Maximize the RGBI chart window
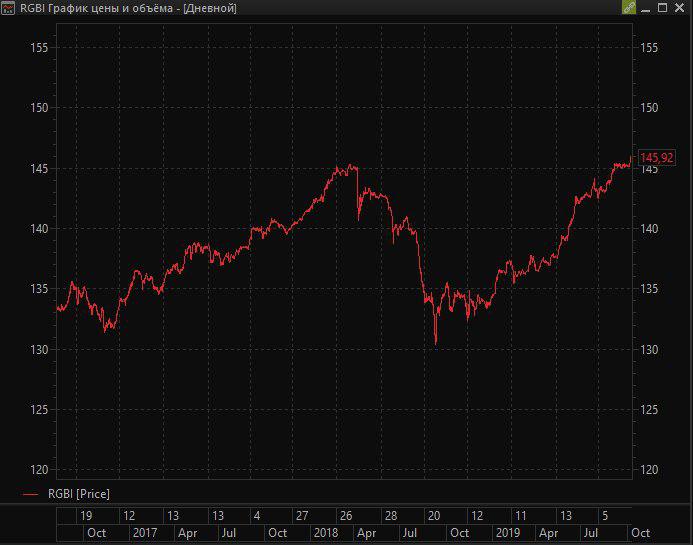This screenshot has width=693, height=545. (664, 8)
